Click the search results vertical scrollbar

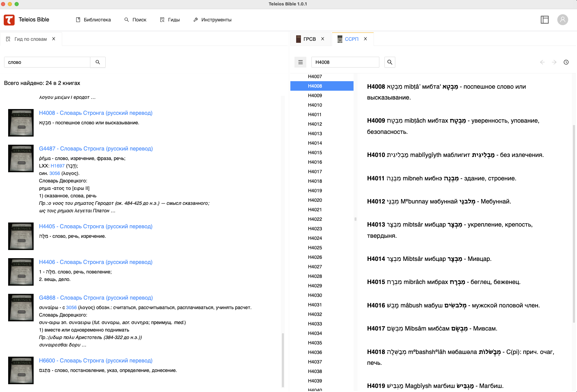point(283,360)
